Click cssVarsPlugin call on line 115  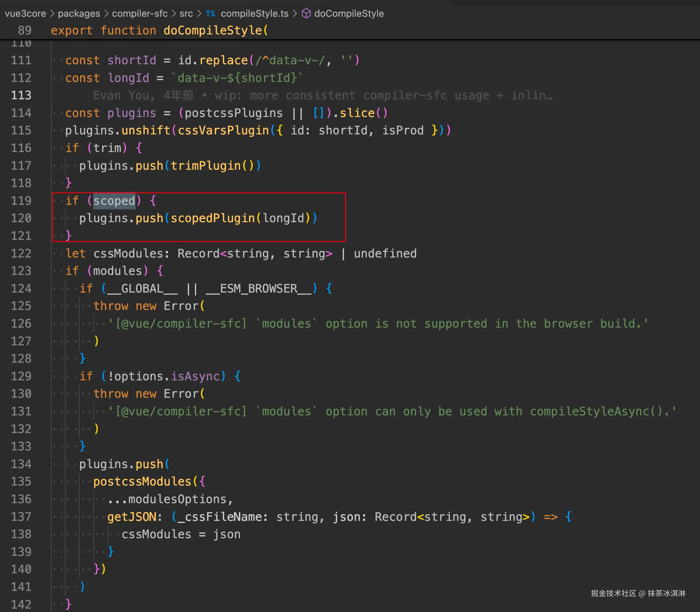click(223, 130)
